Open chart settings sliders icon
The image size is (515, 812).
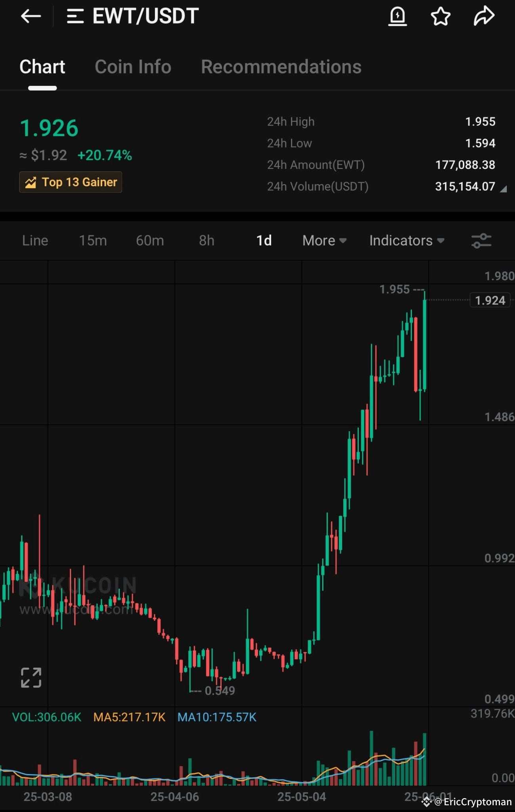tap(481, 241)
